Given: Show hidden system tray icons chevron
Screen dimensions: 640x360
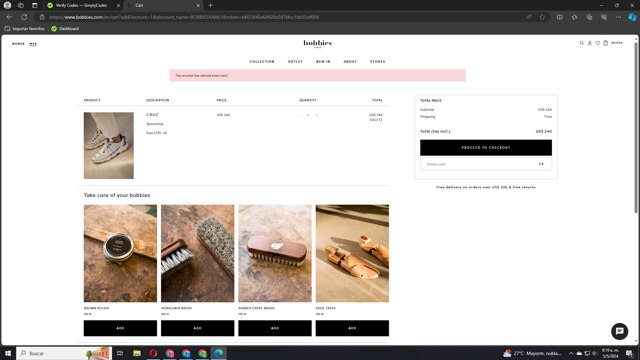Looking at the screenshot, I should [x=571, y=353].
